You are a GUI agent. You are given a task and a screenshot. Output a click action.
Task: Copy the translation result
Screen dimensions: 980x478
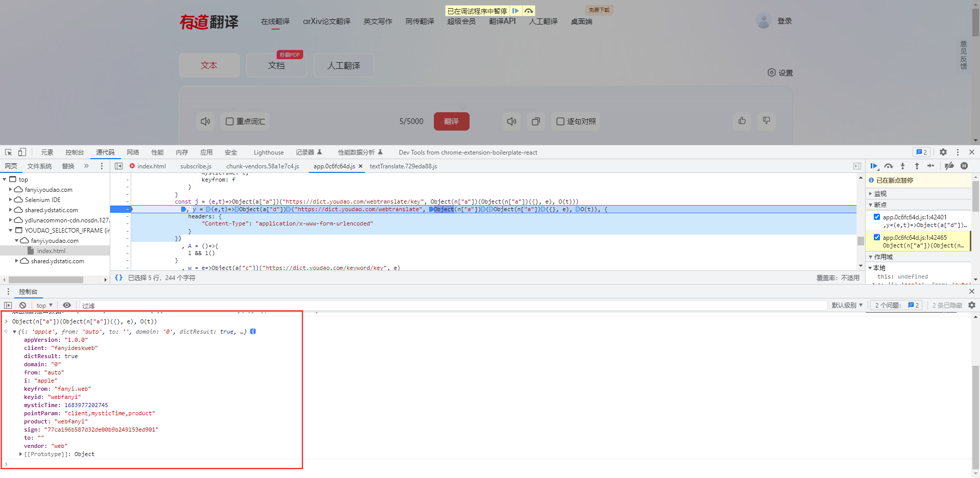(x=535, y=121)
